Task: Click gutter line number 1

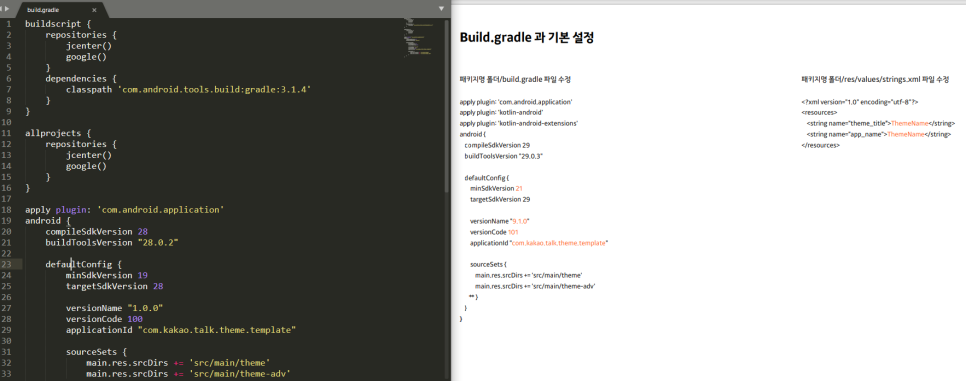Action: tap(9, 23)
